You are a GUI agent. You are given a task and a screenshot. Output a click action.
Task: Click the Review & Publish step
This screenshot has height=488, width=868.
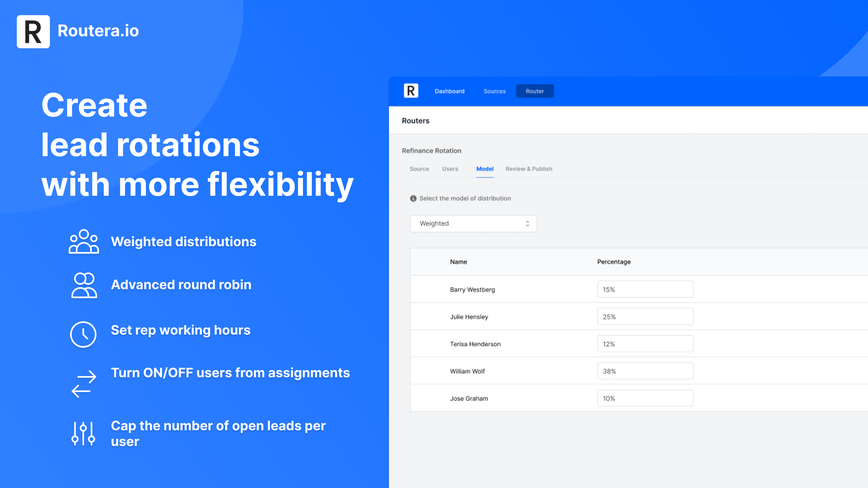(529, 169)
